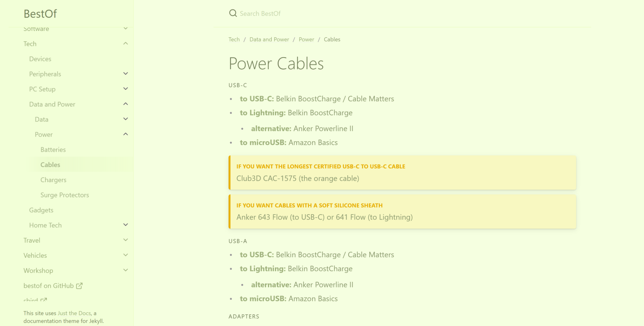644x326 pixels.
Task: Open the Batteries page in sidebar
Action: tap(53, 149)
